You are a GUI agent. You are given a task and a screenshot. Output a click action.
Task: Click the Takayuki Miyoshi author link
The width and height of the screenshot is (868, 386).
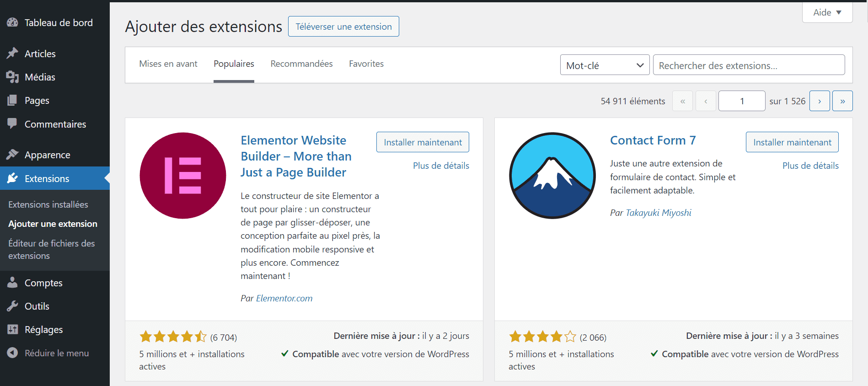pos(658,213)
